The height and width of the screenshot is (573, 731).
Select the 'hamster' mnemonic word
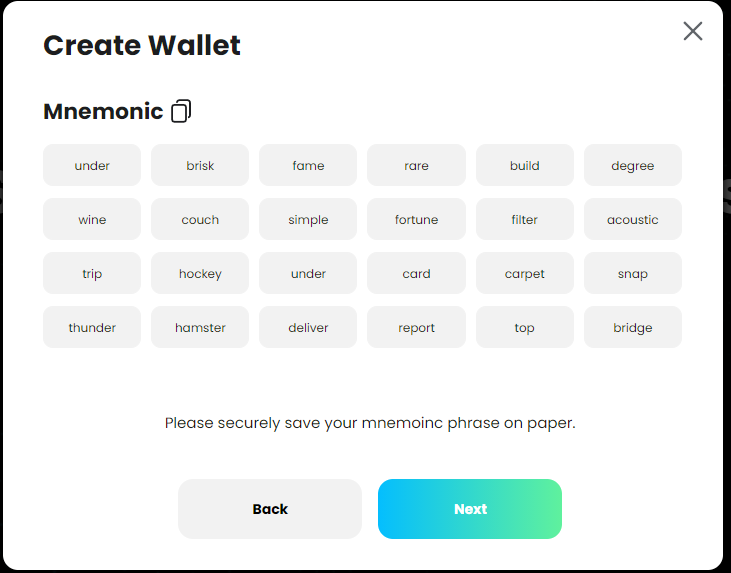(200, 327)
